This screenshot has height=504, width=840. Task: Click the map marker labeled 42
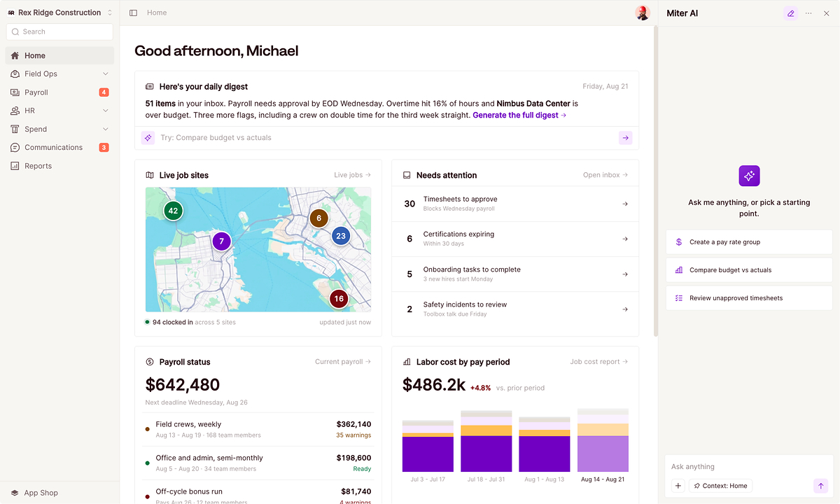[173, 210]
